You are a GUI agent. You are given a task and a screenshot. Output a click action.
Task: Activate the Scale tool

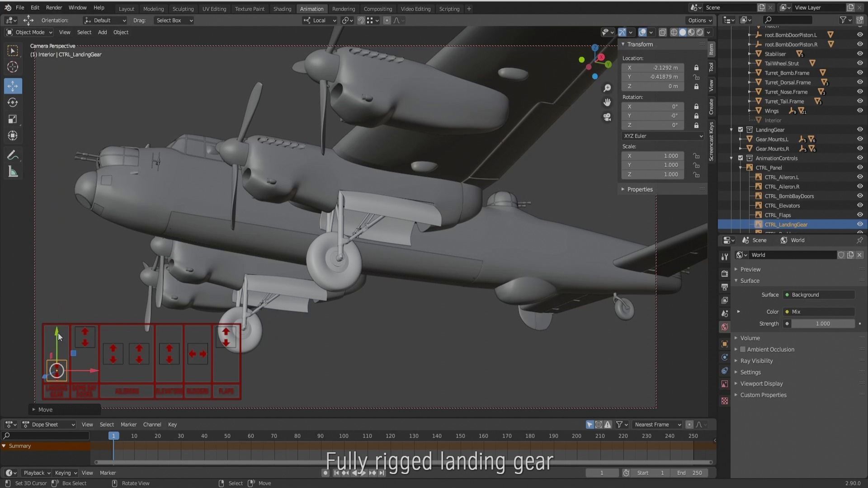click(13, 119)
